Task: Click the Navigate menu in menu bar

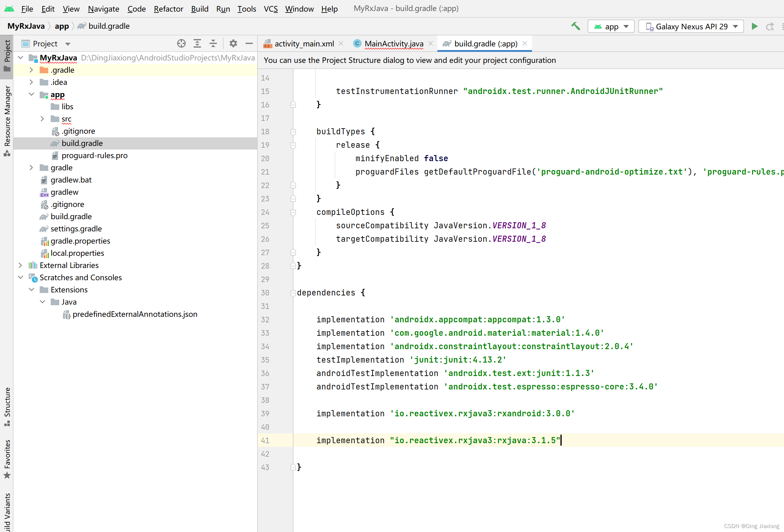Action: coord(103,8)
